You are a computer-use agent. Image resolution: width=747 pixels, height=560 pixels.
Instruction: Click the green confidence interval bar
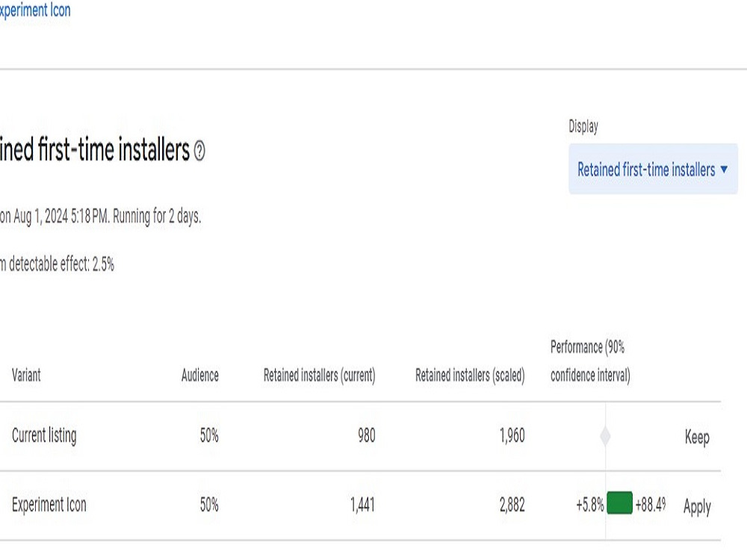click(x=619, y=504)
